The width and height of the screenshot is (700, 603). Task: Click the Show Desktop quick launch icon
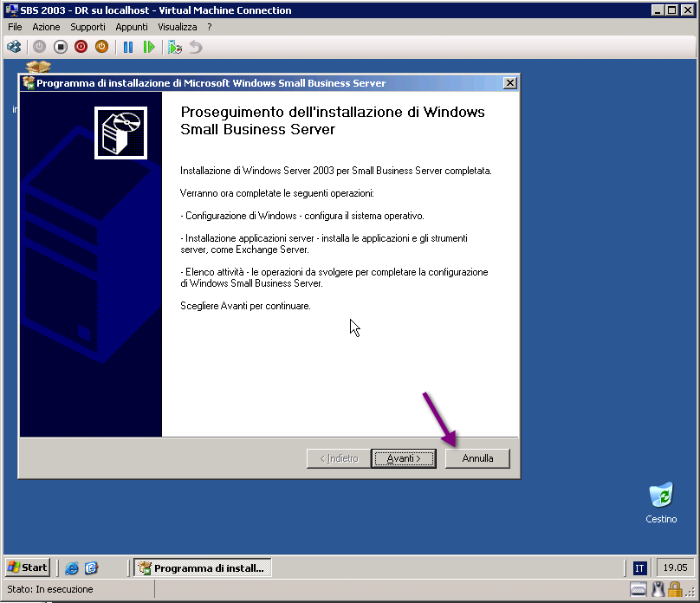[x=91, y=567]
